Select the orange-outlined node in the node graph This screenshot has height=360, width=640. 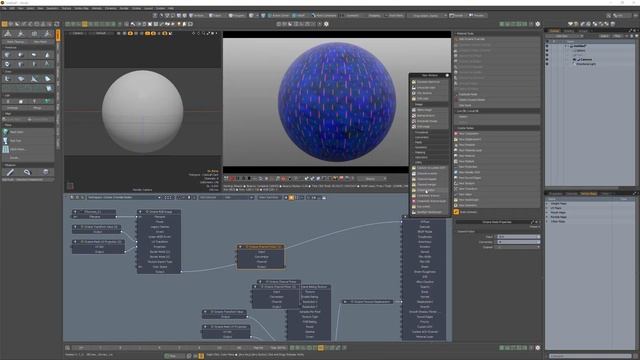[261, 256]
